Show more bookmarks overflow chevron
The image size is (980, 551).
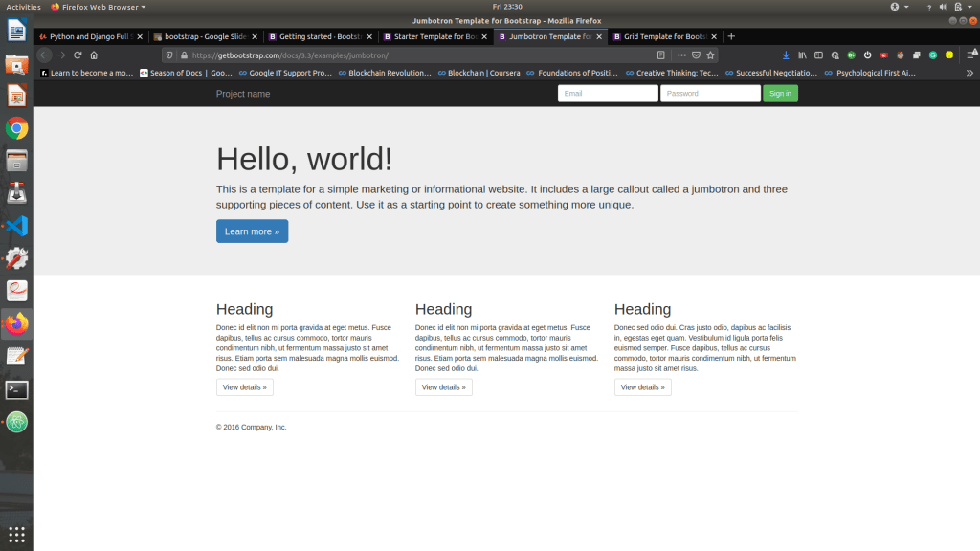click(969, 73)
